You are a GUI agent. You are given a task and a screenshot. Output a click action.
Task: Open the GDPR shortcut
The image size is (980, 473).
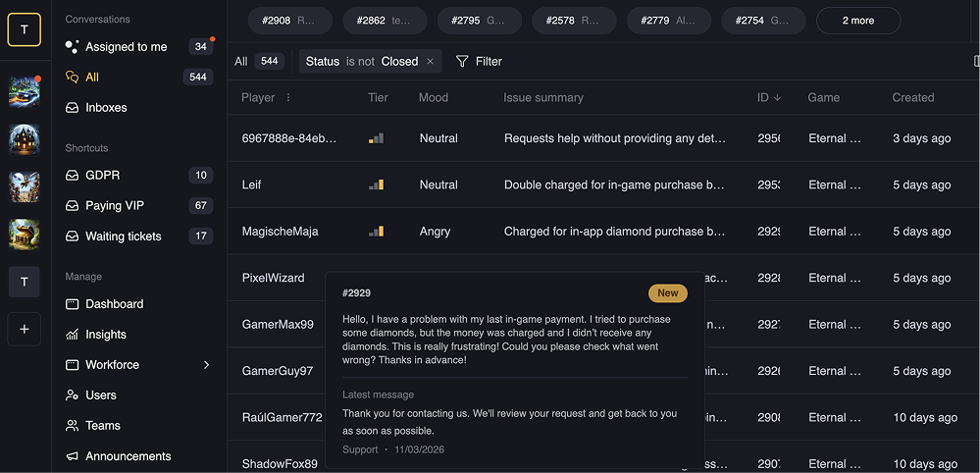(138, 176)
